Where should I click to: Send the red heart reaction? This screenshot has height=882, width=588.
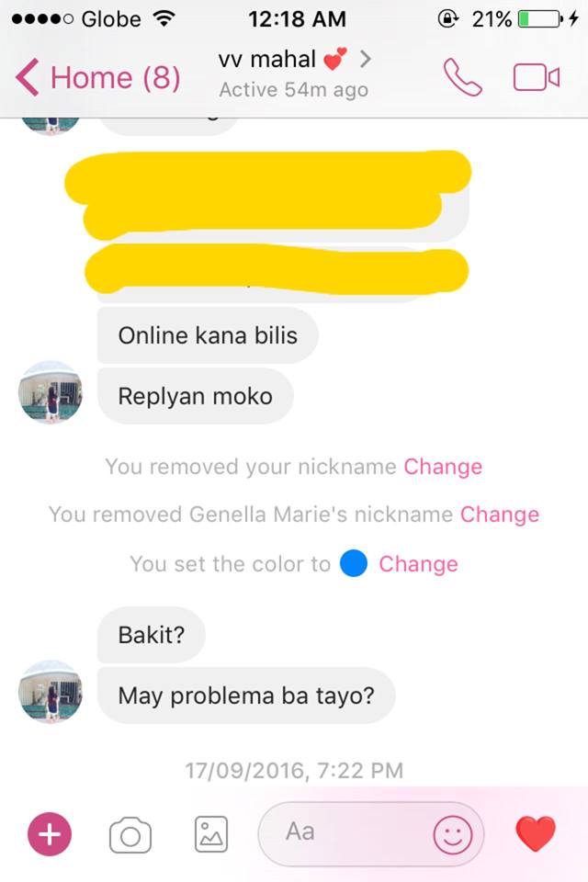click(x=536, y=833)
